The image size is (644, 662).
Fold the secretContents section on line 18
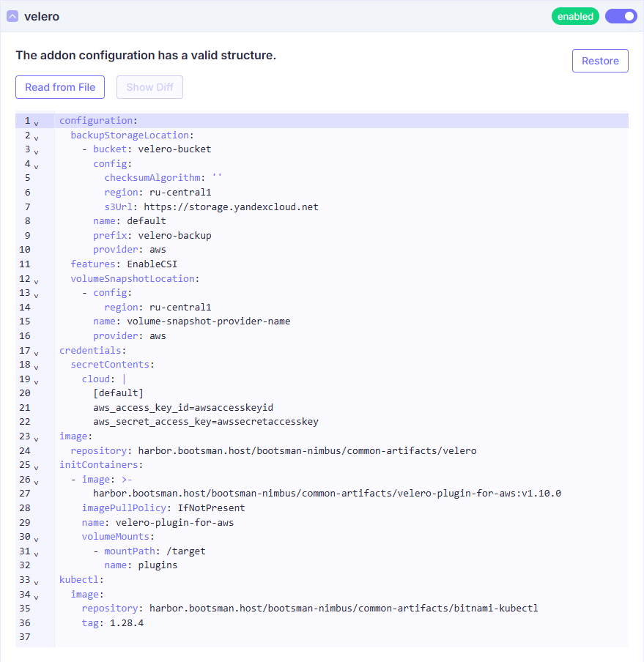(x=36, y=366)
